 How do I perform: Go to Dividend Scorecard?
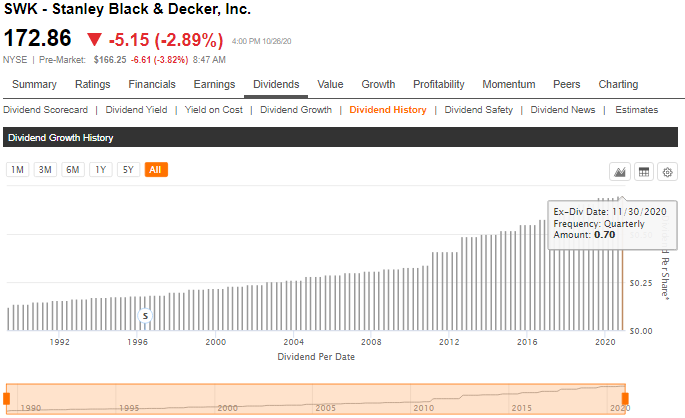[x=45, y=110]
